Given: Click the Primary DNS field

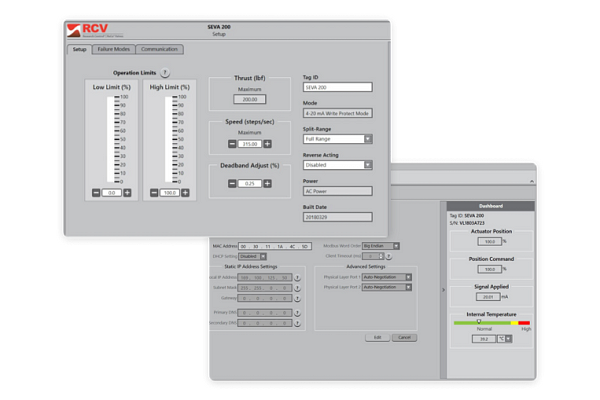Looking at the screenshot, I should 265,312.
